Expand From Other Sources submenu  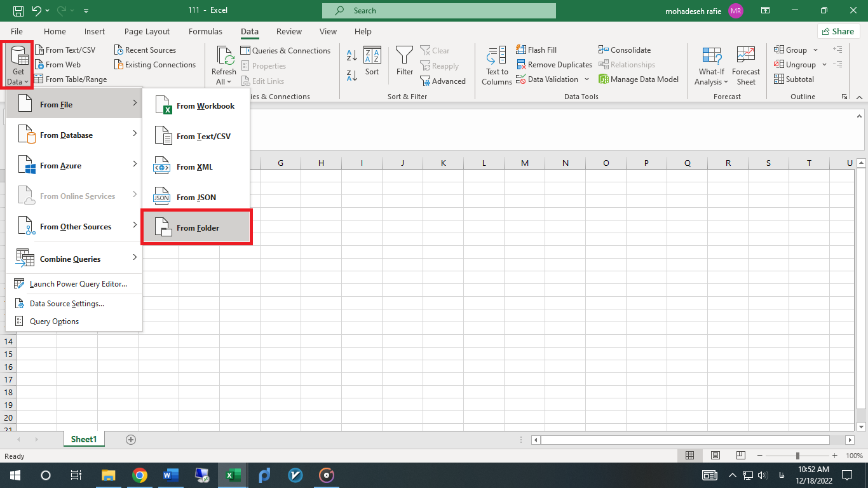[74, 227]
